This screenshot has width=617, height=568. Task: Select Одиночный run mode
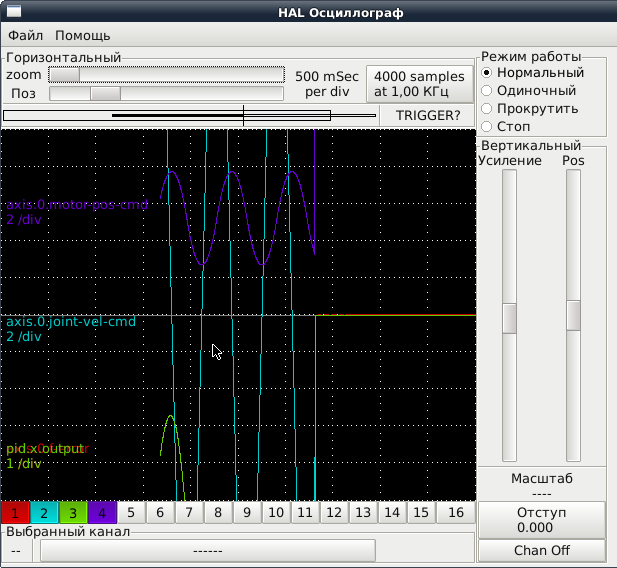528,91
